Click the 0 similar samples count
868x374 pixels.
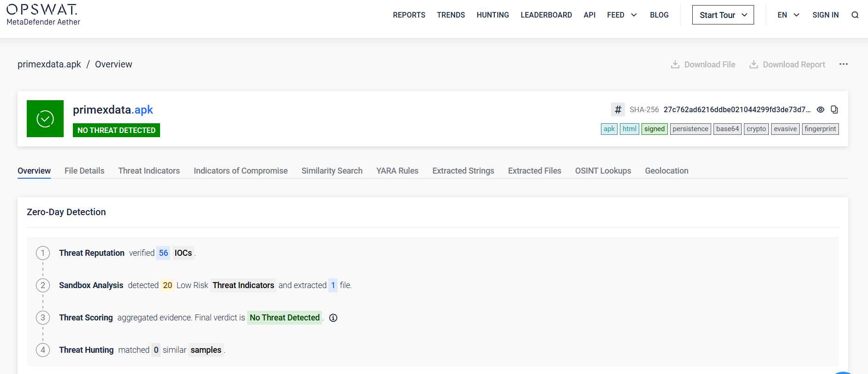click(x=156, y=350)
